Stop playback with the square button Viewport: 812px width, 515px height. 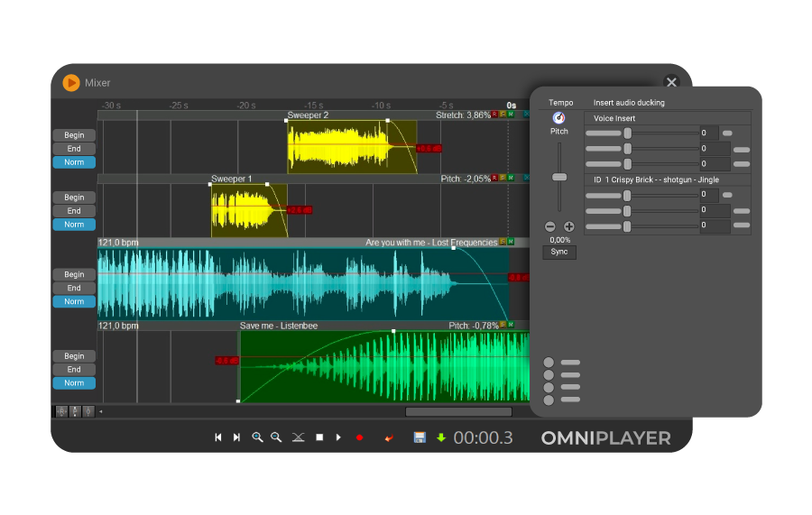(319, 437)
